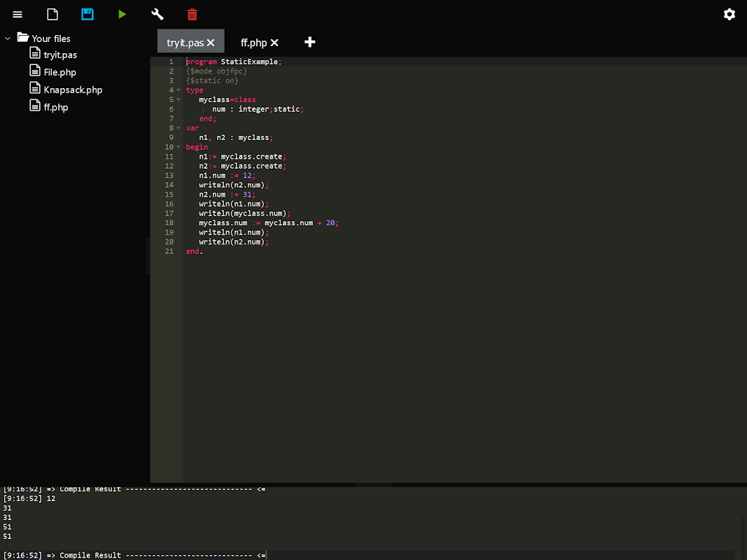Close the ff.php tab

274,43
